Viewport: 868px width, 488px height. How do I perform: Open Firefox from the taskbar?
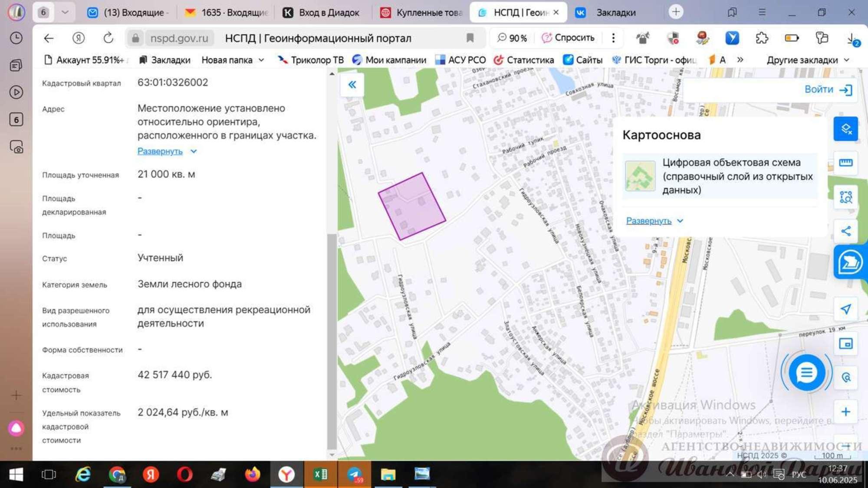coord(253,475)
